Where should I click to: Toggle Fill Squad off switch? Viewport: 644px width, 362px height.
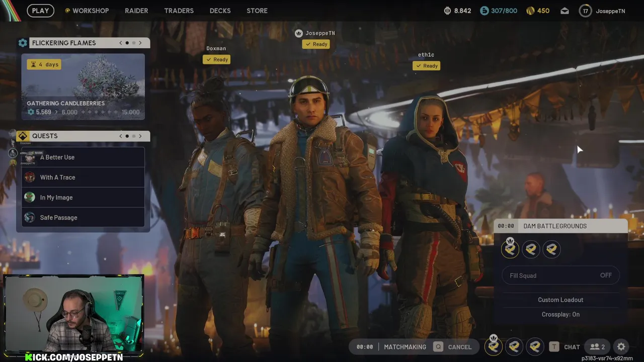point(561,276)
